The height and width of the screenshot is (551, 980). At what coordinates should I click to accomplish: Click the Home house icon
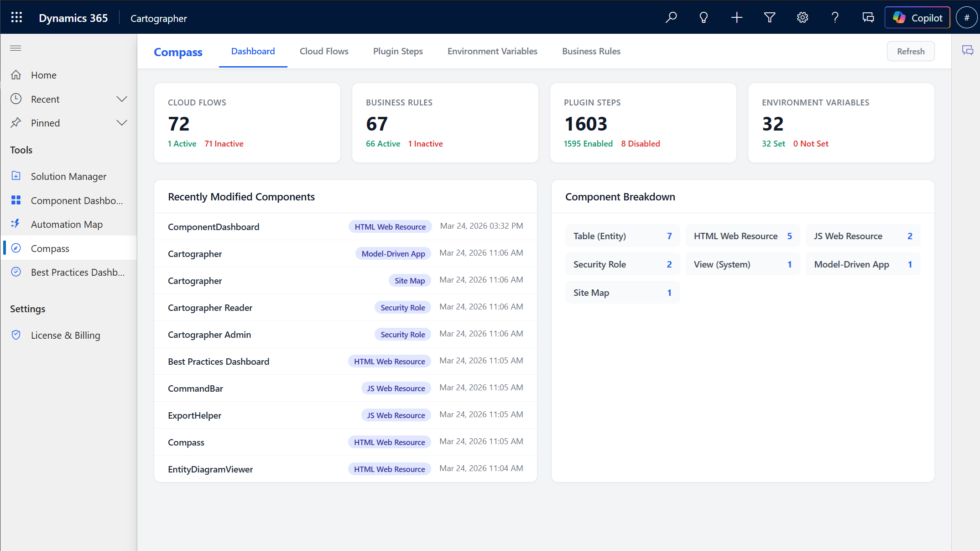[x=16, y=75]
